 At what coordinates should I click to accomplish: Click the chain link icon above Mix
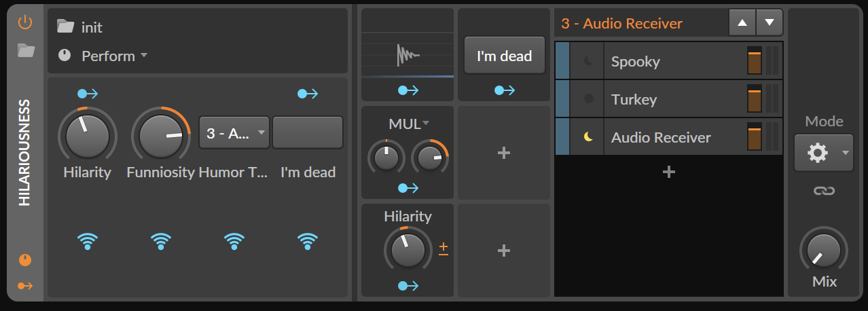(823, 191)
